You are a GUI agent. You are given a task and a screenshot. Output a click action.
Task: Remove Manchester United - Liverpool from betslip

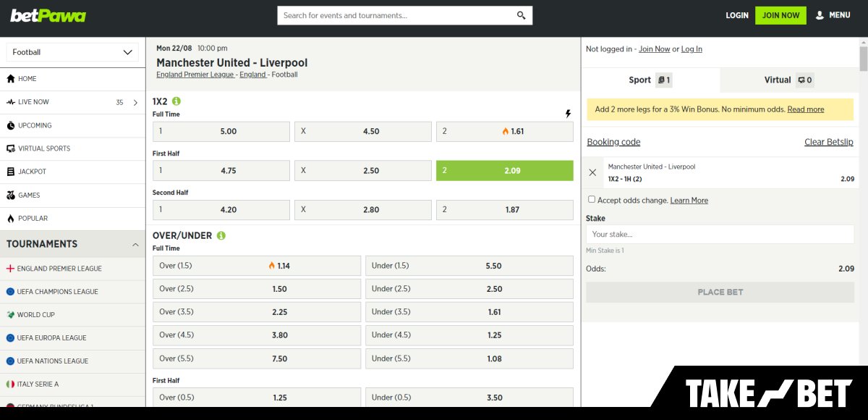coord(592,172)
